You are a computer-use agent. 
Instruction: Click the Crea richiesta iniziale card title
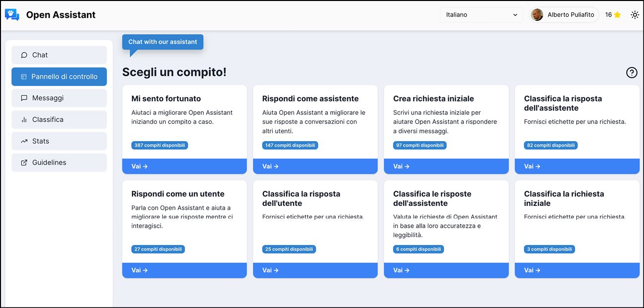click(x=433, y=99)
